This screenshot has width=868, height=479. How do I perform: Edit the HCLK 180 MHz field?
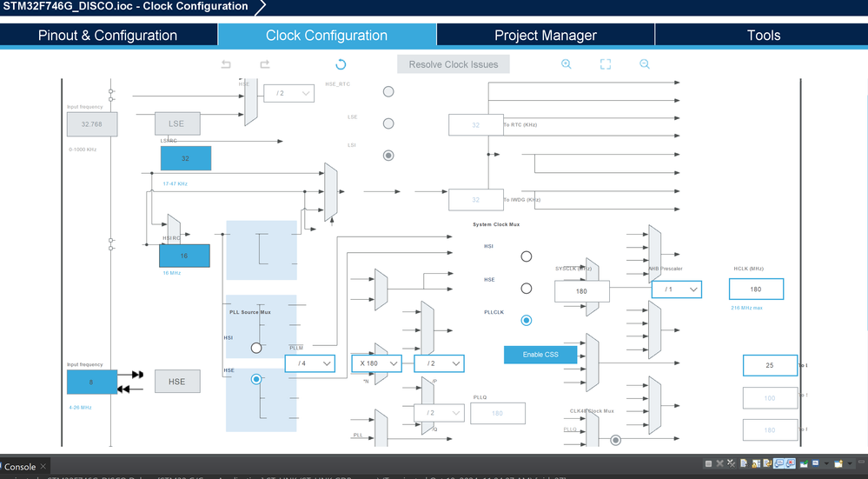pyautogui.click(x=756, y=289)
